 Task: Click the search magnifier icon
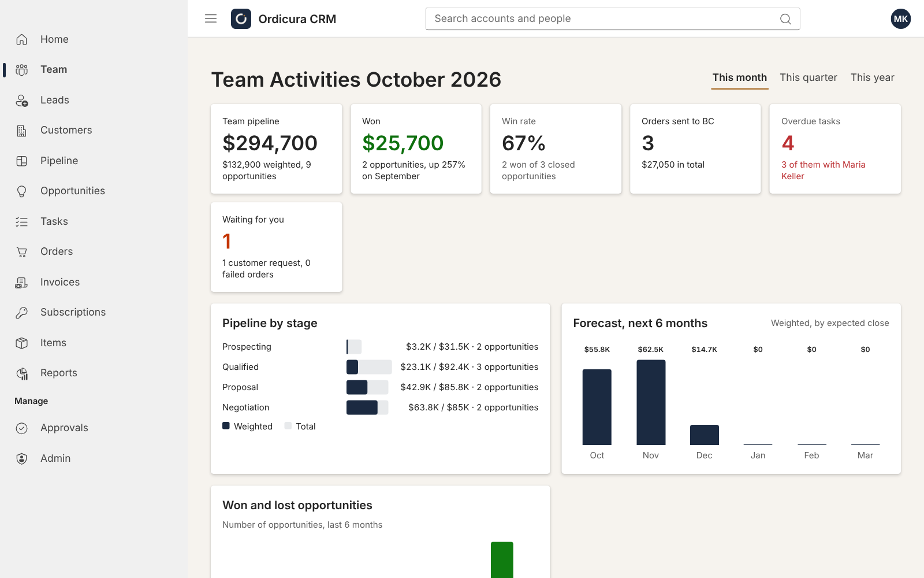point(785,19)
